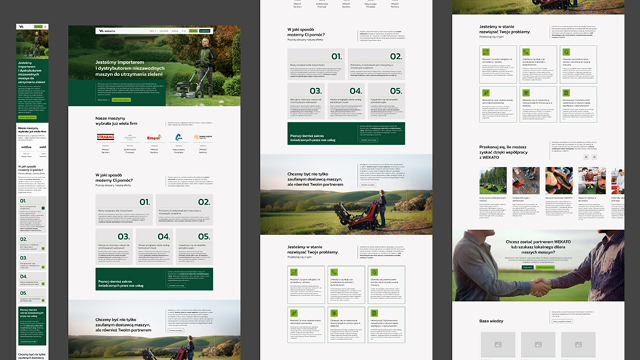Click the green dot on mobile card 04.
Image resolution: width=640 pixels, height=360 pixels.
tap(43, 284)
